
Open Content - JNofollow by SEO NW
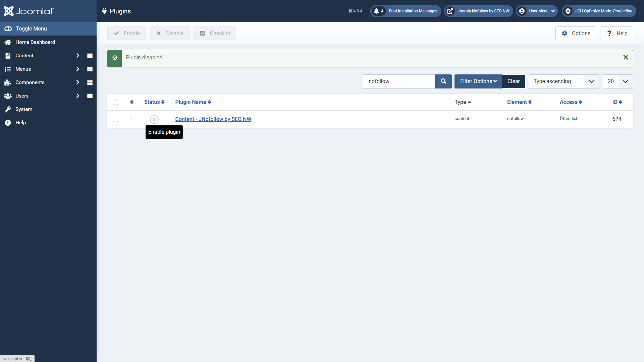pos(213,119)
